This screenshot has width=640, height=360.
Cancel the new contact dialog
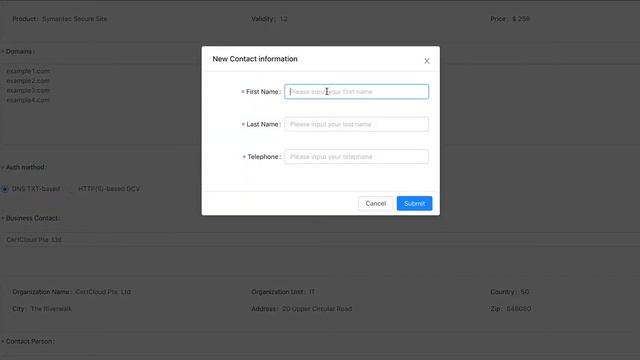pyautogui.click(x=376, y=203)
